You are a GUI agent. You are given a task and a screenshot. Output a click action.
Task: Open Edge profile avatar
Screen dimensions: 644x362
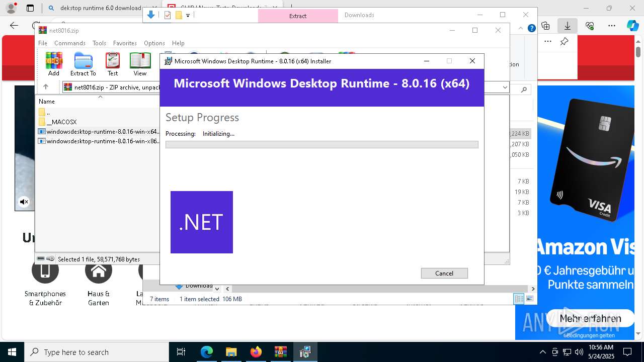pos(11,8)
